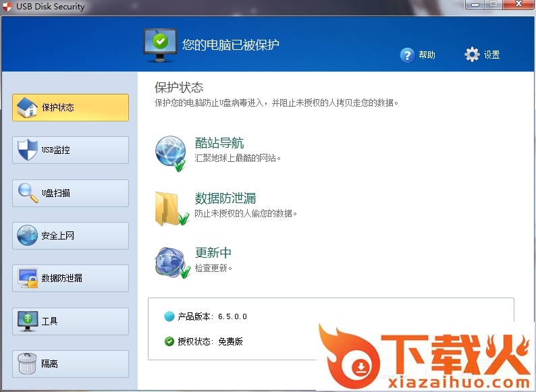Click the magnifier icon beside U盘扫描
The image size is (536, 392).
point(28,193)
